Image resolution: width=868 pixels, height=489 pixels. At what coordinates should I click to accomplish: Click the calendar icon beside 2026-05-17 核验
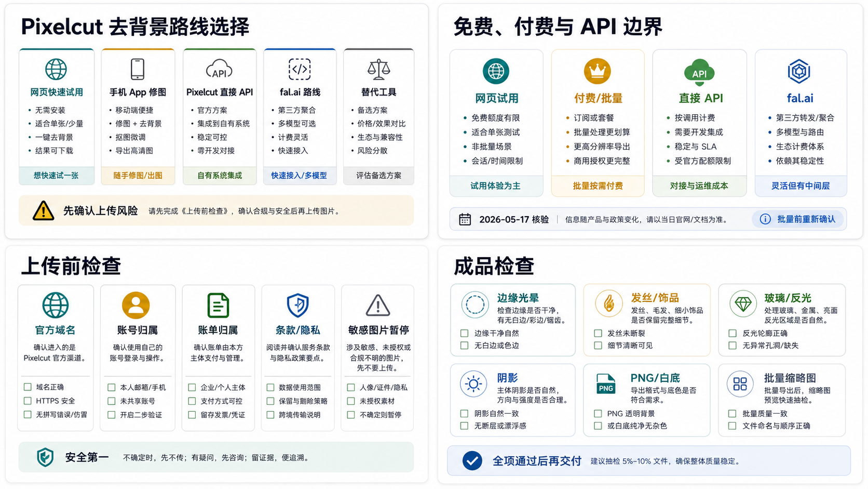(x=465, y=219)
